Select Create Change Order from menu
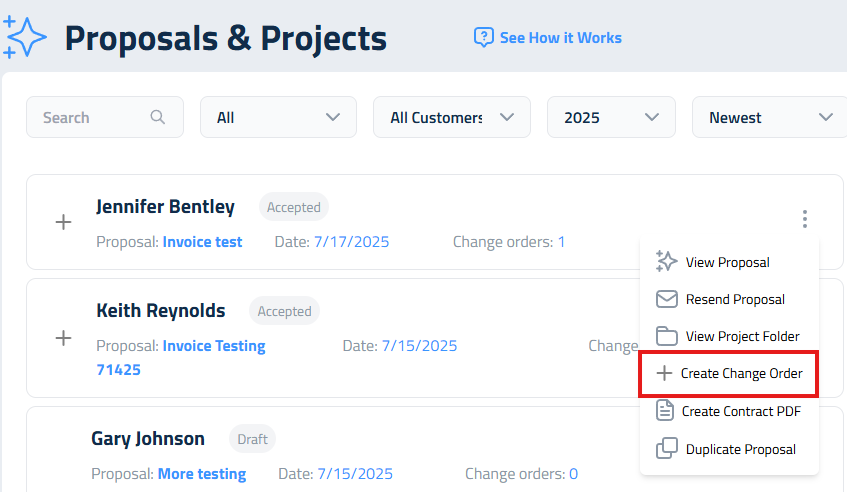 point(740,373)
